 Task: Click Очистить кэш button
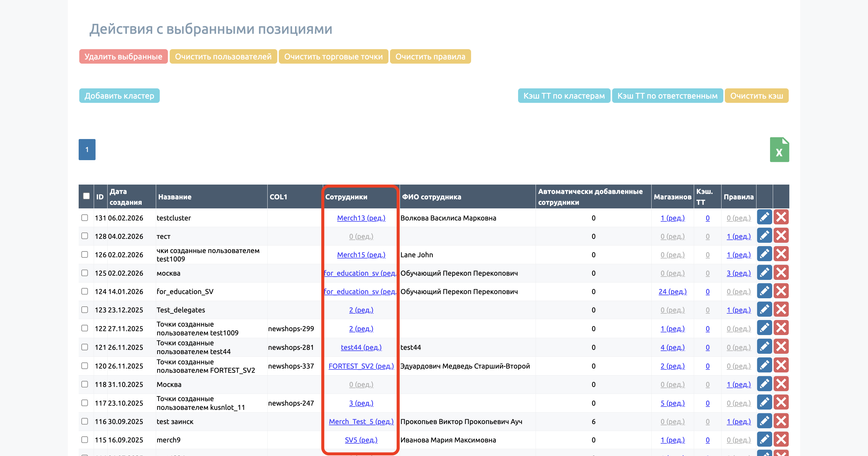[756, 96]
